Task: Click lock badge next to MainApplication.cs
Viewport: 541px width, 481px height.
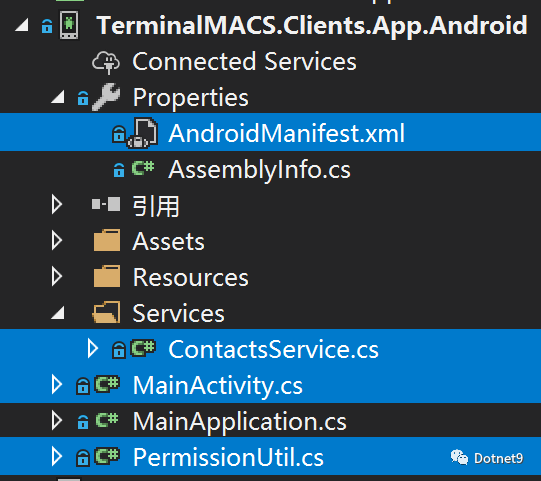Action: coord(83,421)
